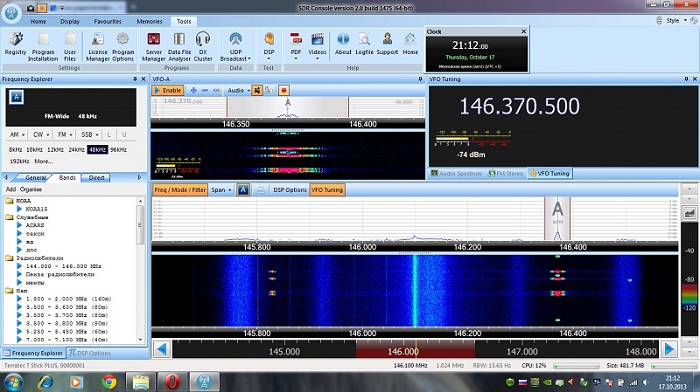Viewport: 700px width, 392px height.
Task: Open Program Options
Action: coord(123,46)
